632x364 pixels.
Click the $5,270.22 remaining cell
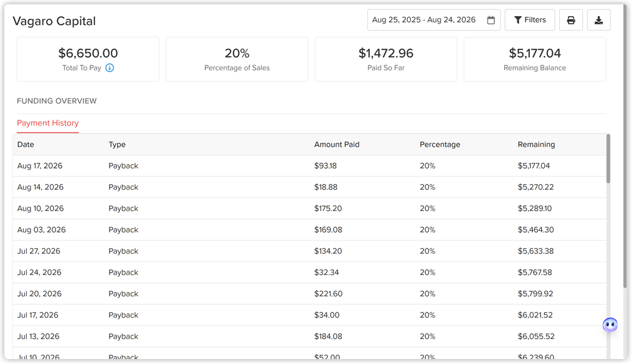[535, 187]
